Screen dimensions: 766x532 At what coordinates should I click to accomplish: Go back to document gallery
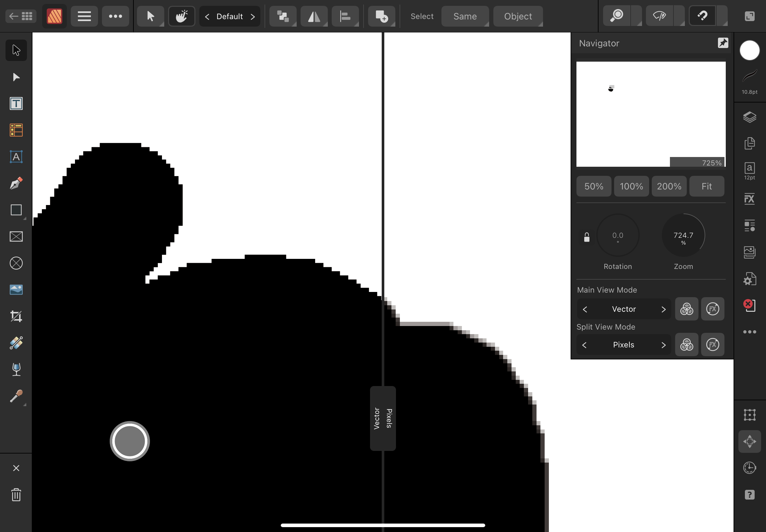click(x=21, y=16)
